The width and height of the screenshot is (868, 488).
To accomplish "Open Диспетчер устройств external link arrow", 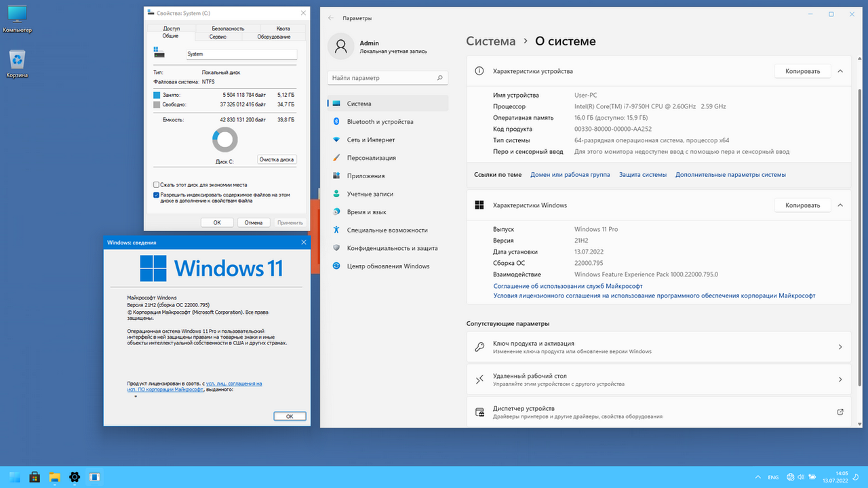I will (840, 412).
